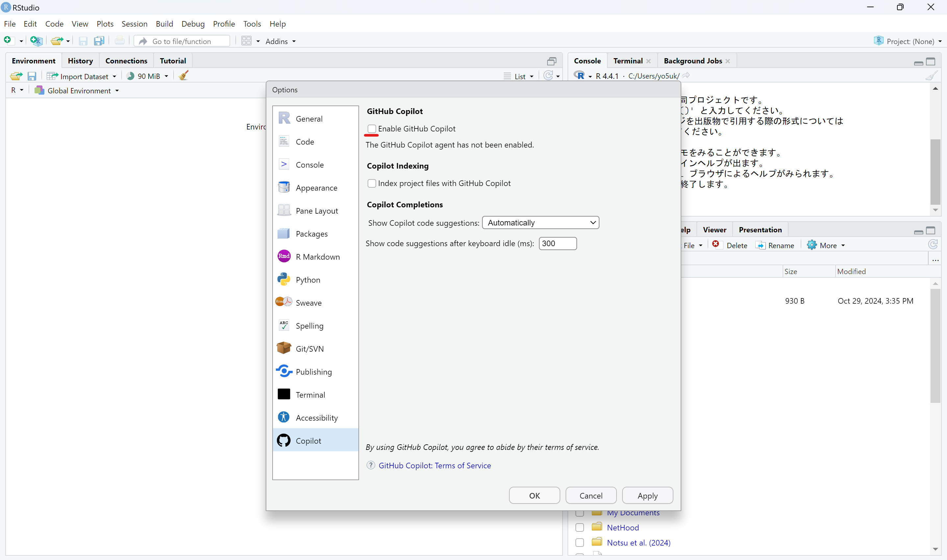This screenshot has height=560, width=947.
Task: Tick the checkbox beside NetHood folder
Action: pos(580,527)
